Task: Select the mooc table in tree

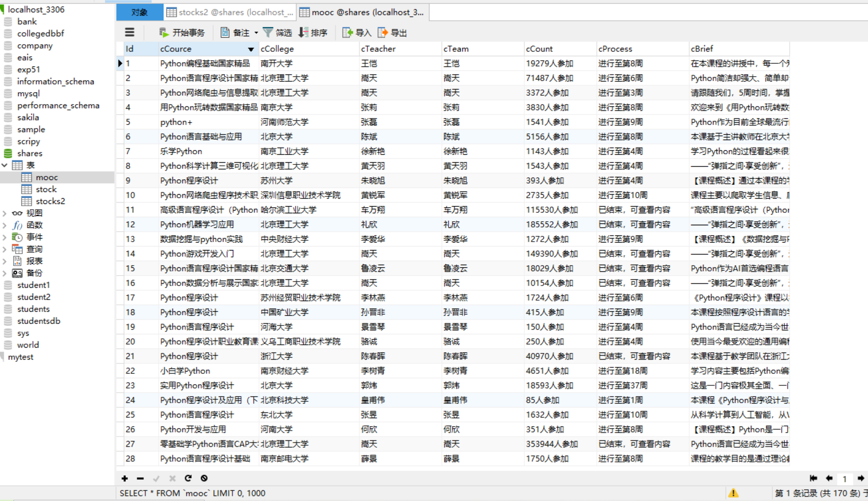Action: click(47, 177)
